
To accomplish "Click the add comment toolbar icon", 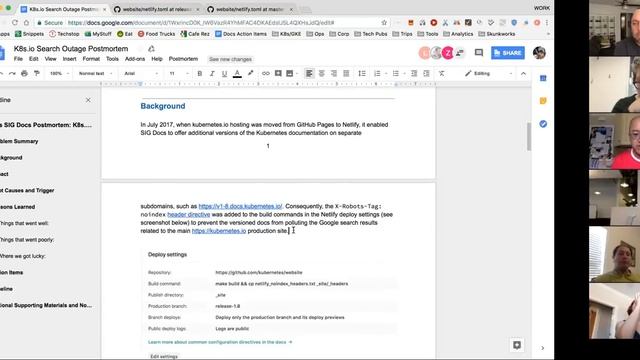I will point(278,73).
